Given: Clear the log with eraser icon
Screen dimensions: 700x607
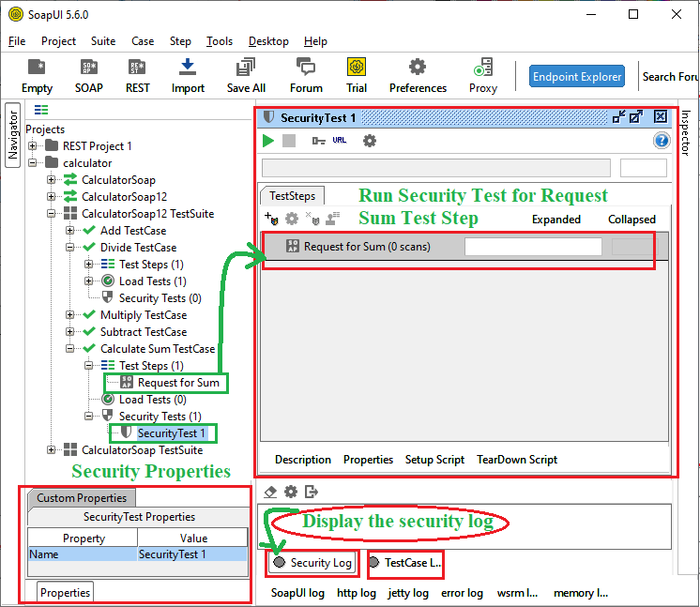Looking at the screenshot, I should point(270,492).
